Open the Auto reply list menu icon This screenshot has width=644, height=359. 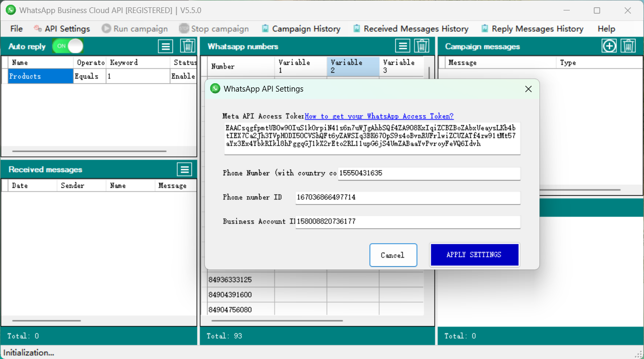166,47
